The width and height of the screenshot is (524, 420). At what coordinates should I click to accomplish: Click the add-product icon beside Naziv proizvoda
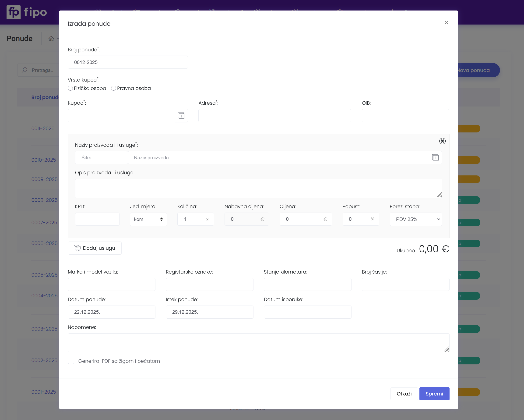(x=435, y=158)
